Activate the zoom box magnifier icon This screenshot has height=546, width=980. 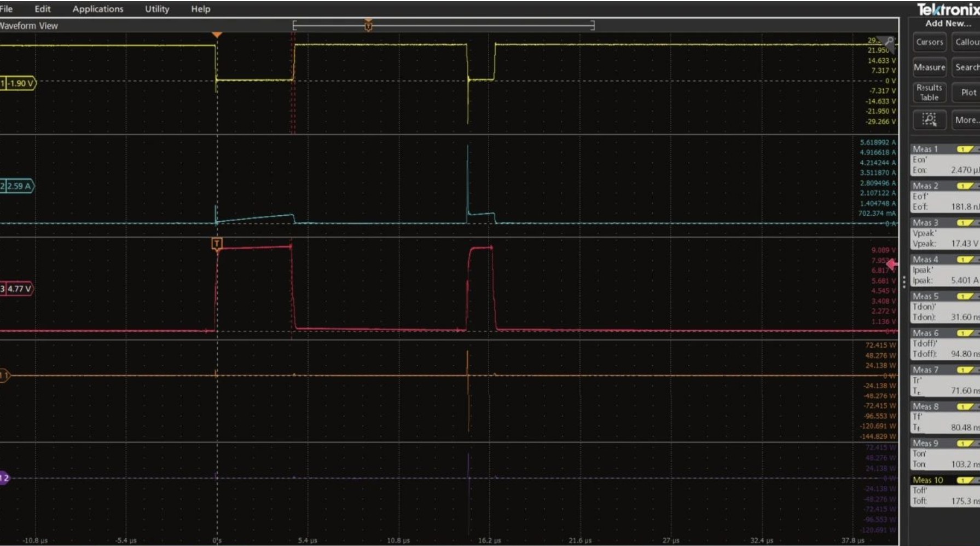tap(929, 120)
